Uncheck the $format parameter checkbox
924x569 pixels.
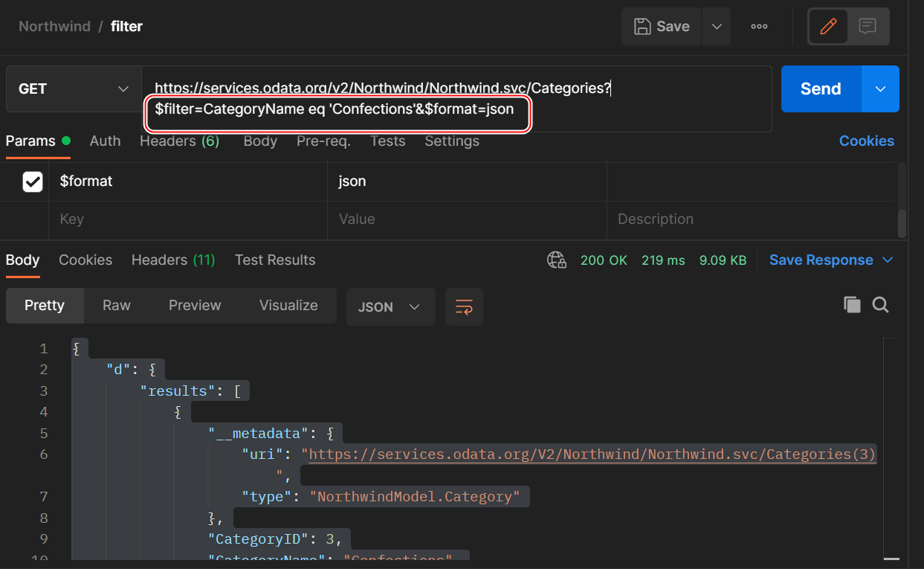point(33,181)
